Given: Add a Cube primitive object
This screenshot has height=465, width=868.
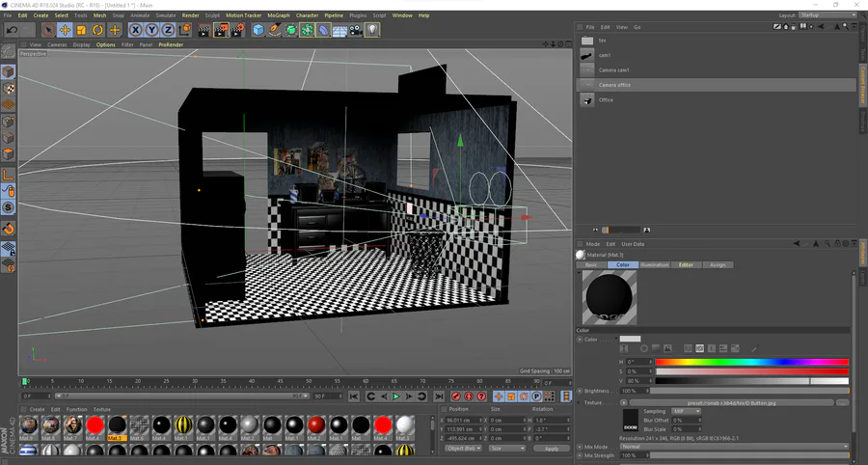Looking at the screenshot, I should coord(258,30).
